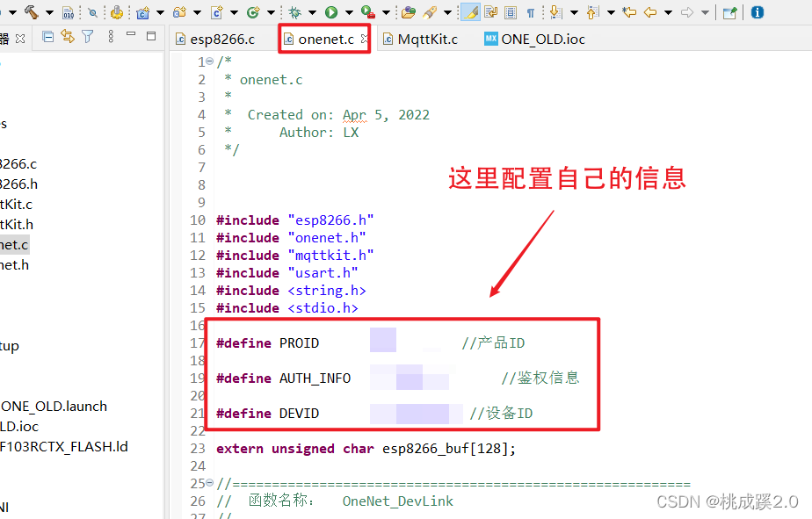Click the New C Source File icon
This screenshot has width=812, height=519.
[217, 12]
